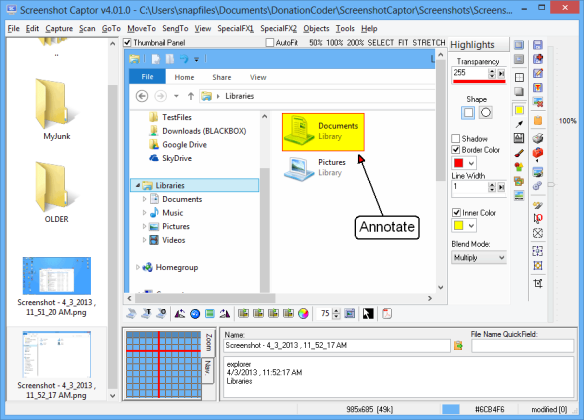Select the yellow highlight tool icon

tap(519, 110)
